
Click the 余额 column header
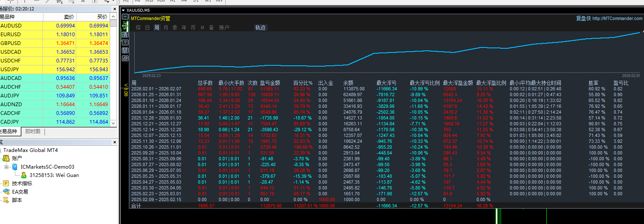click(x=348, y=83)
